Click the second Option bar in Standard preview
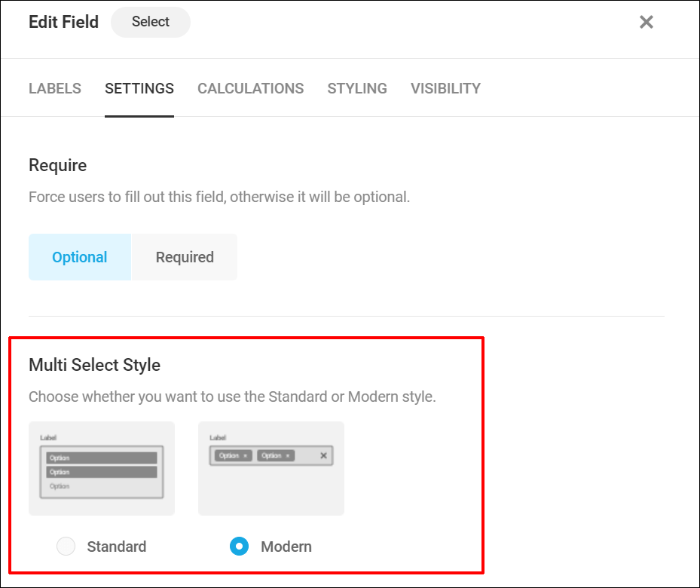 [101, 470]
